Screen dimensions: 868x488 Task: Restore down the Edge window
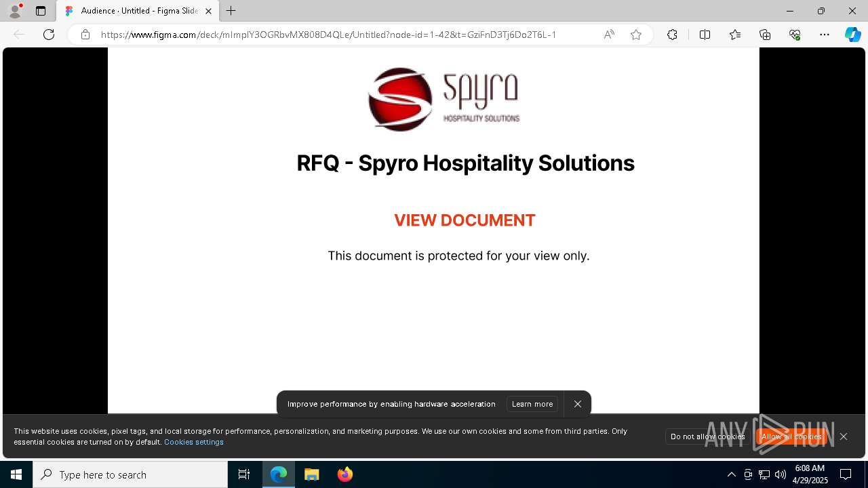(x=821, y=11)
